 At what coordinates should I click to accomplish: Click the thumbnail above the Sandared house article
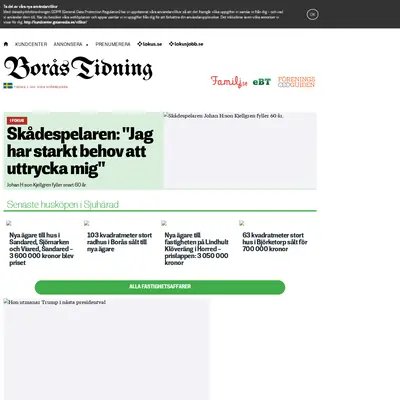[9, 223]
